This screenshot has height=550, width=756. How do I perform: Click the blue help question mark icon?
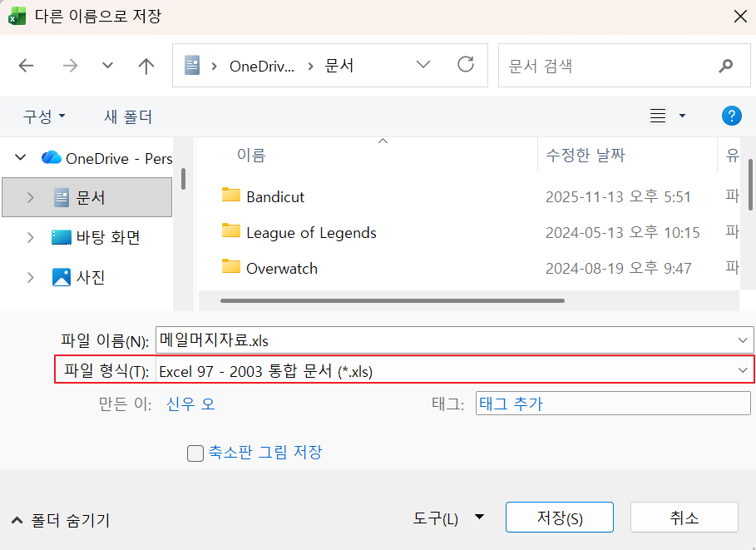click(x=731, y=116)
